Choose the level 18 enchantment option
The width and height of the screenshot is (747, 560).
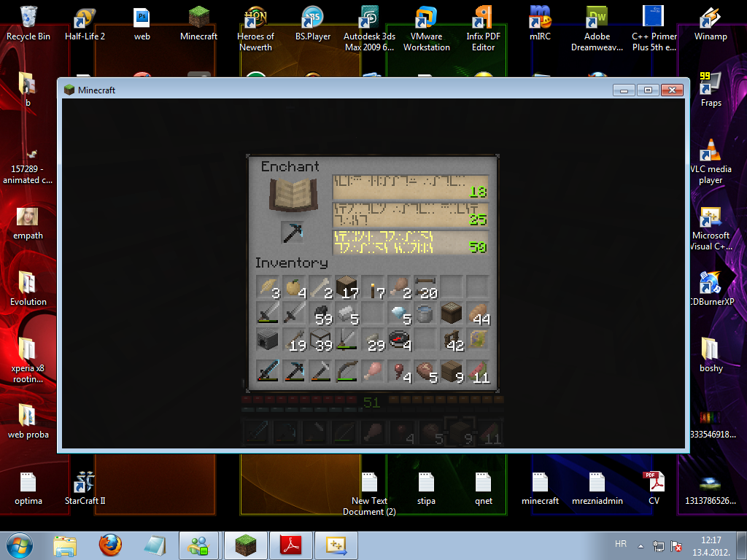tap(411, 187)
